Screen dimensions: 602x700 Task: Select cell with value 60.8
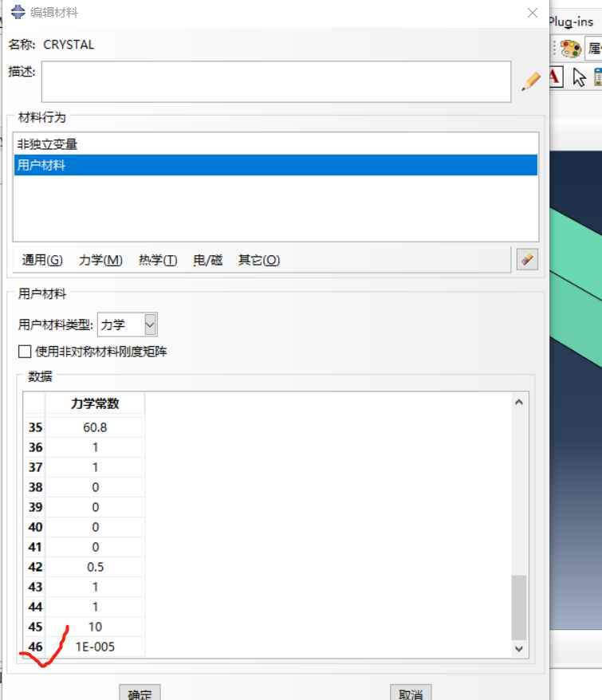coord(95,427)
